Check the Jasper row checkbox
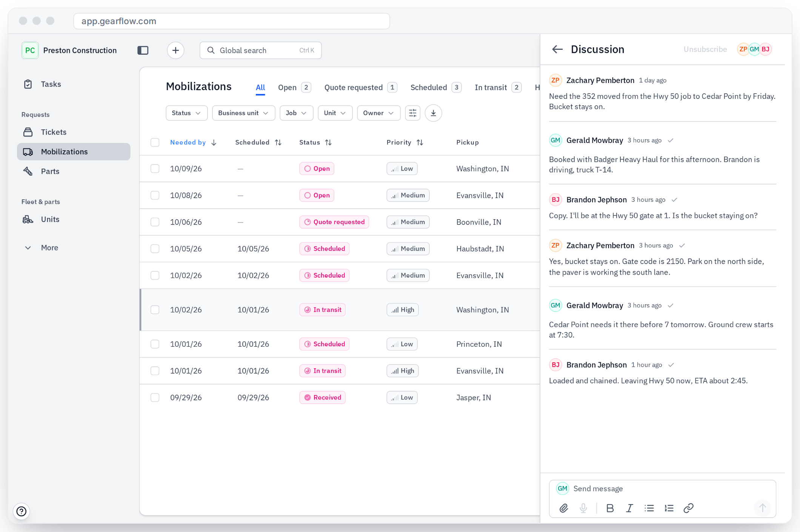 click(155, 397)
